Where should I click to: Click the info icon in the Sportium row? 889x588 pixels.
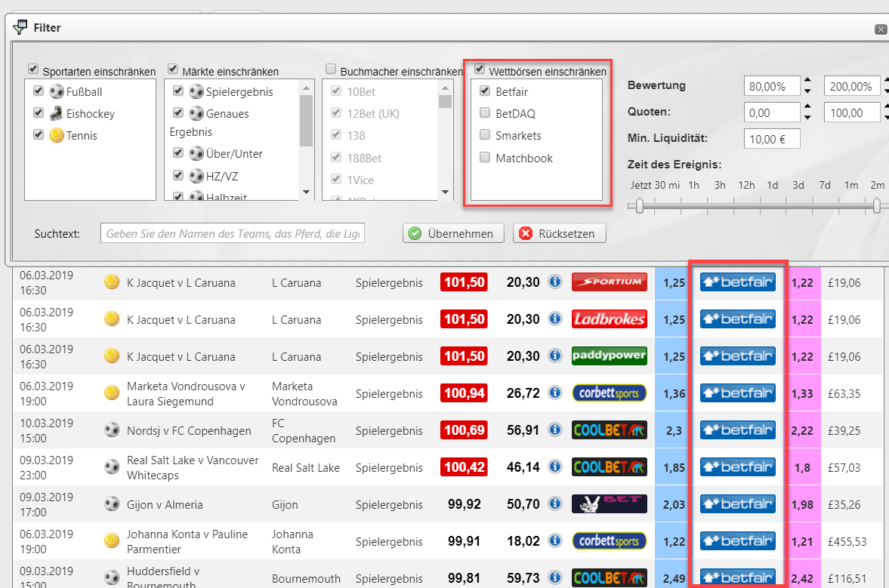pos(555,282)
